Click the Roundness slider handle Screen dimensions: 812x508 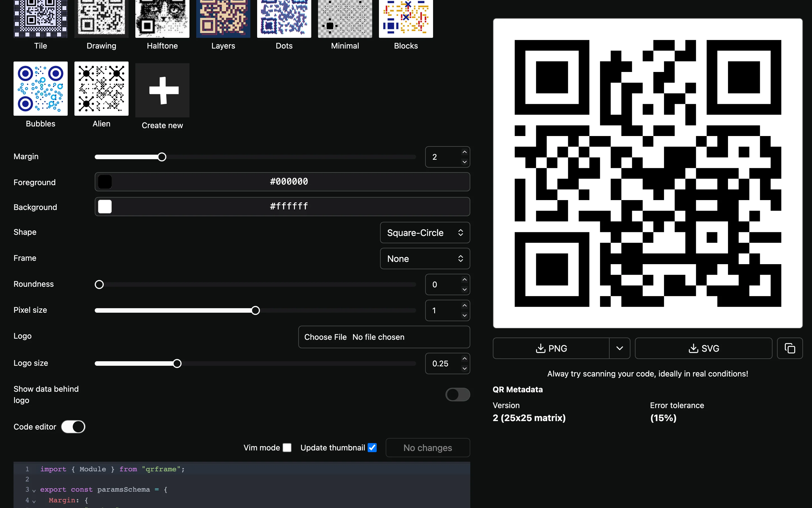[99, 284]
